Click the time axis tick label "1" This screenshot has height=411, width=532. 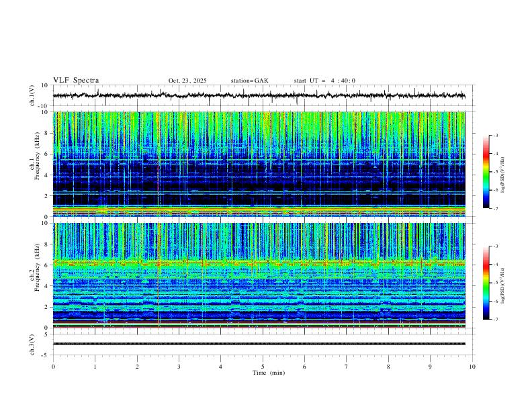[95, 367]
